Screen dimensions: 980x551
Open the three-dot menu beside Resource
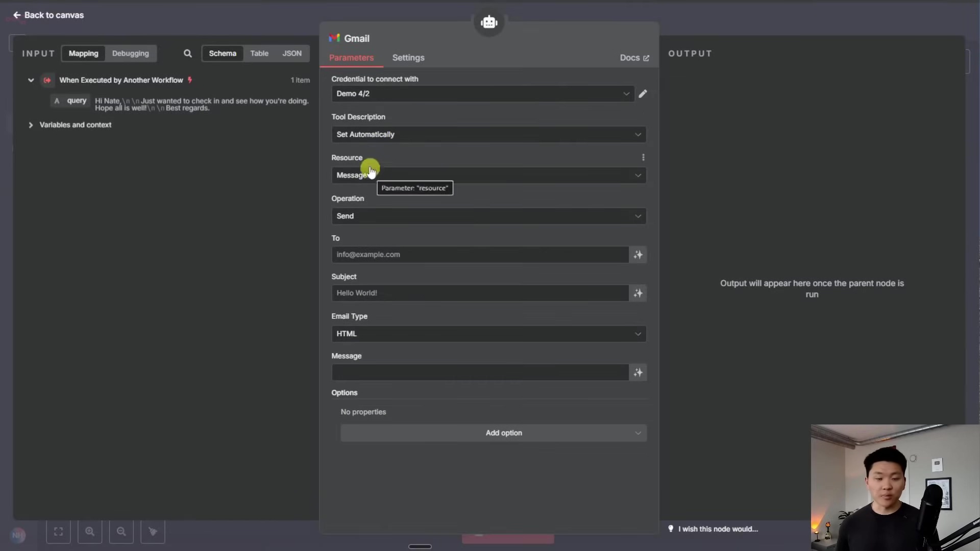point(643,157)
